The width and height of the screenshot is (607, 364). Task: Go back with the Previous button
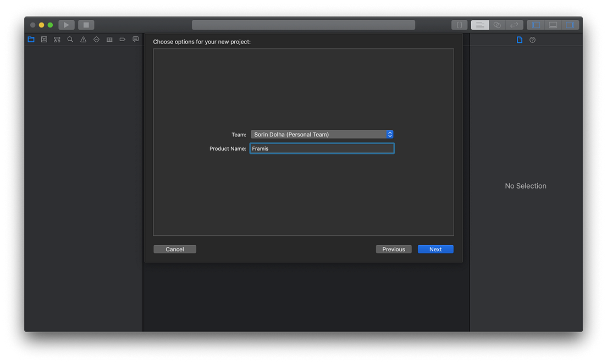tap(394, 249)
